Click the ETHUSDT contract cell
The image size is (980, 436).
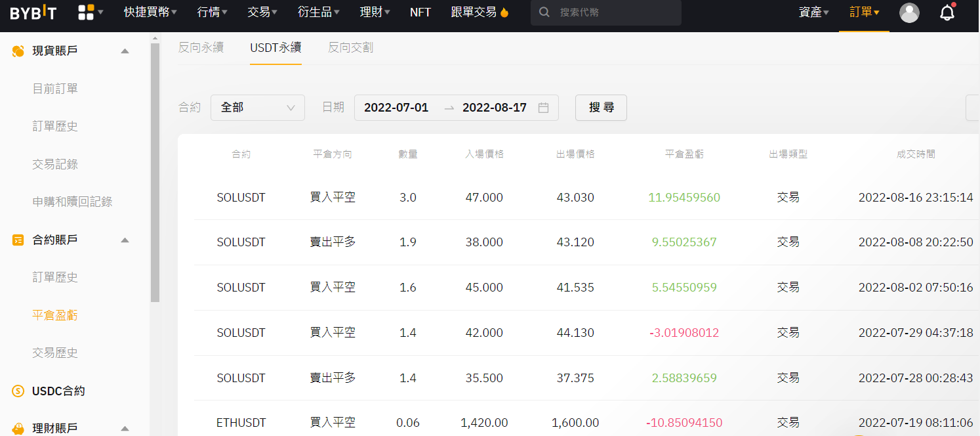click(241, 423)
